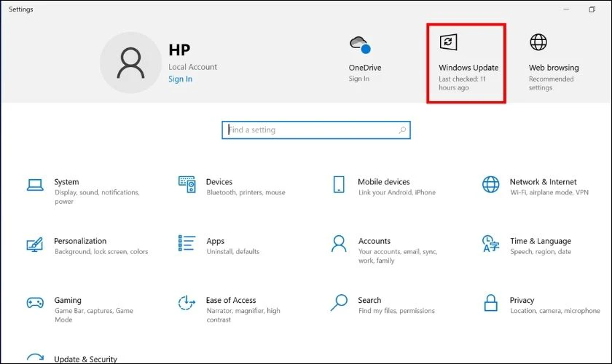Click Background, lock screen, colors description
The height and width of the screenshot is (364, 612).
coord(101,252)
